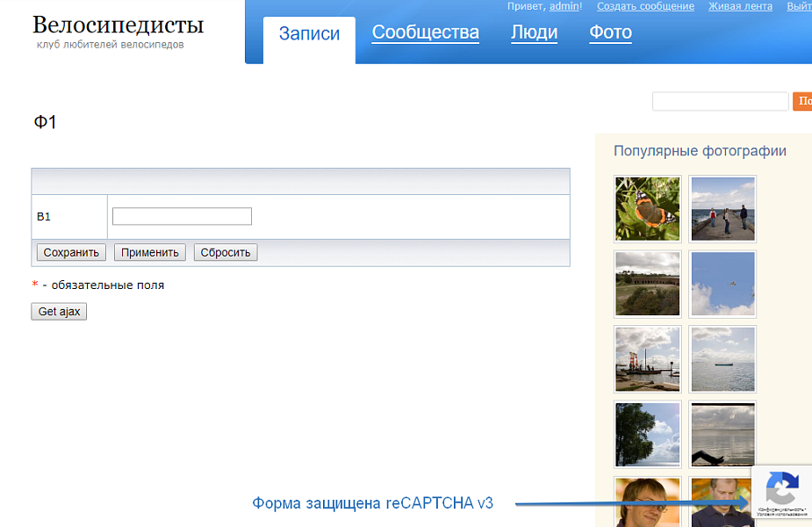Open the admin profile link
Viewport: 812px width, 527px height.
tap(564, 6)
